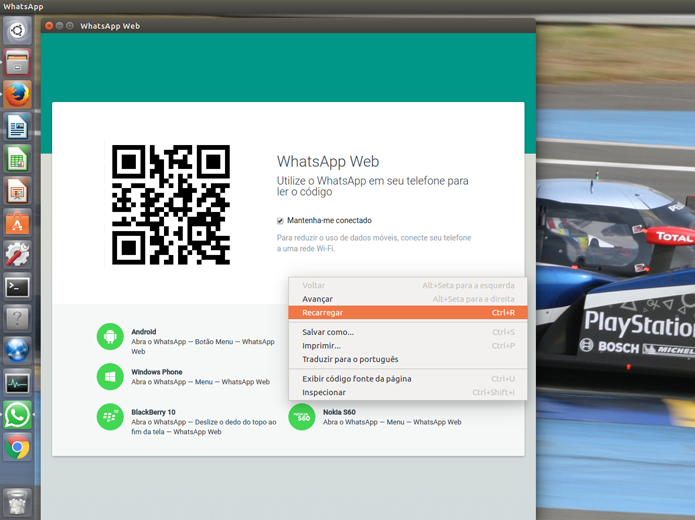Image resolution: width=695 pixels, height=520 pixels.
Task: Click the WhatsApp Web QR code
Action: pyautogui.click(x=171, y=205)
